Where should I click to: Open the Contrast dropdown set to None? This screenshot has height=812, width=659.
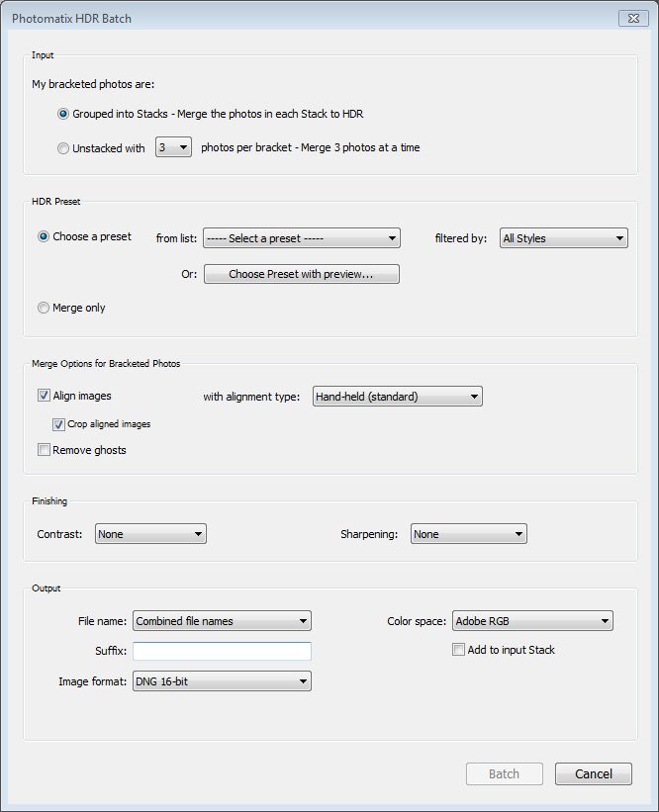point(150,534)
